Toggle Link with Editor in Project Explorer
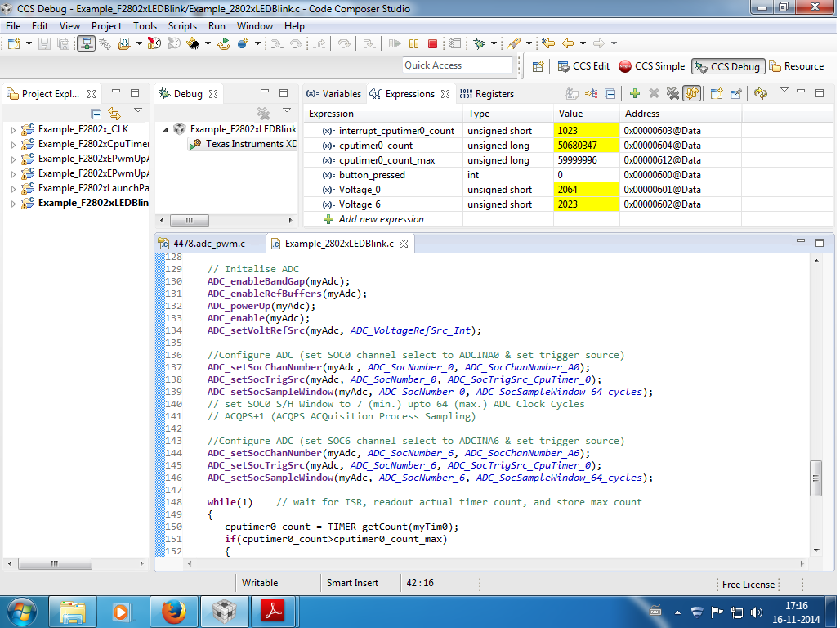The image size is (840, 628). coord(114,114)
